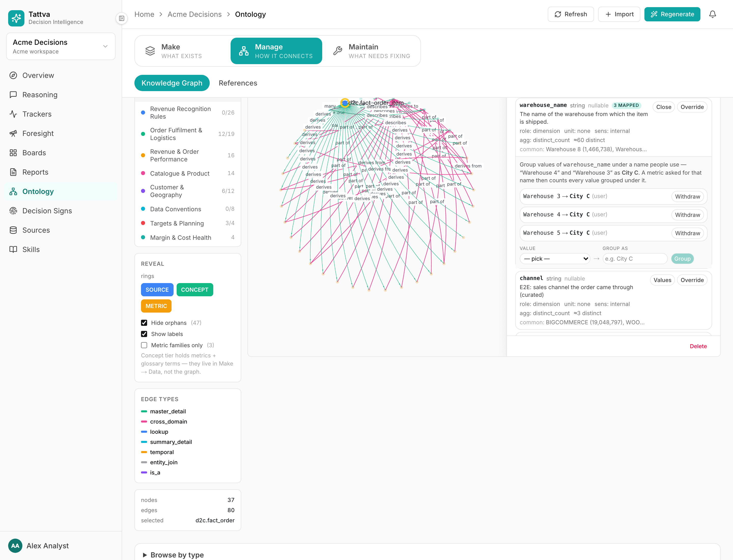733x560 pixels.
Task: Click the Reasoning chat bubble icon
Action: pyautogui.click(x=13, y=95)
